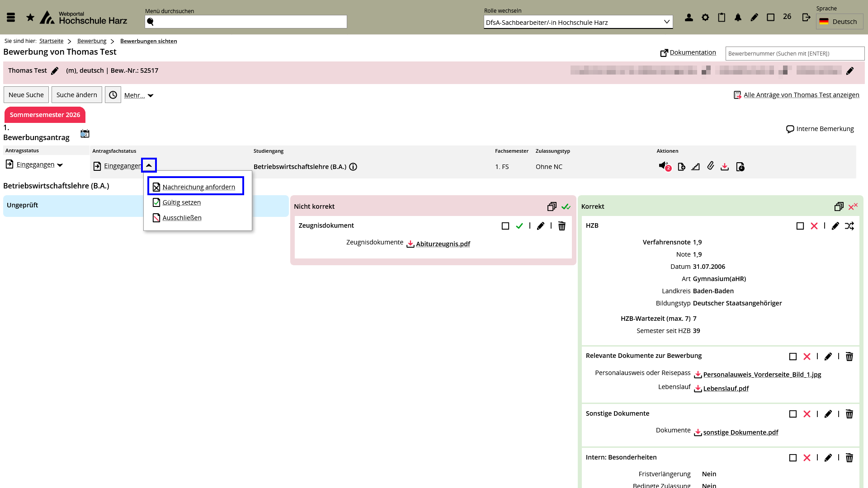Image resolution: width=868 pixels, height=488 pixels.
Task: Select the Sonstige Dokumente checkbox
Action: [793, 414]
